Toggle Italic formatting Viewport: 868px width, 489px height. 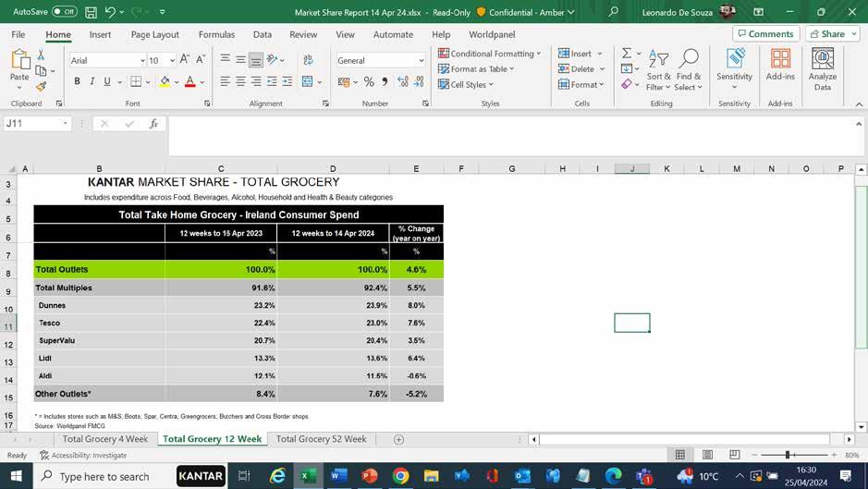(92, 82)
